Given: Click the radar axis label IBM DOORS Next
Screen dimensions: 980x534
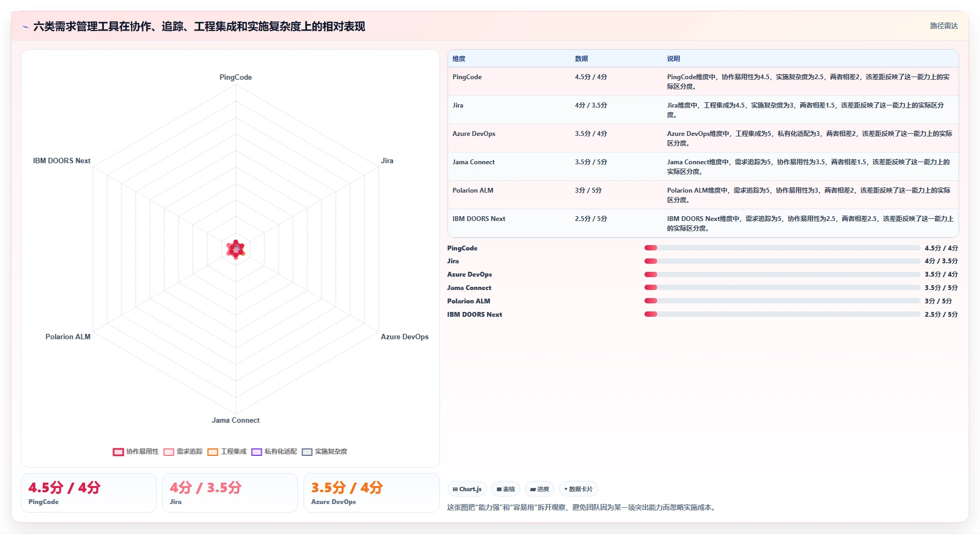Looking at the screenshot, I should (x=62, y=161).
